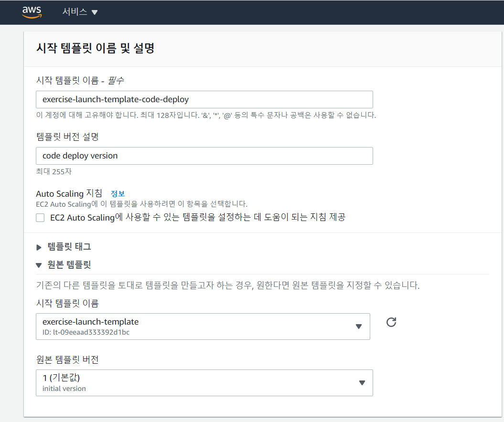
Task: Click the arrow in exercise-launch-template dropdown
Action: coord(359,327)
